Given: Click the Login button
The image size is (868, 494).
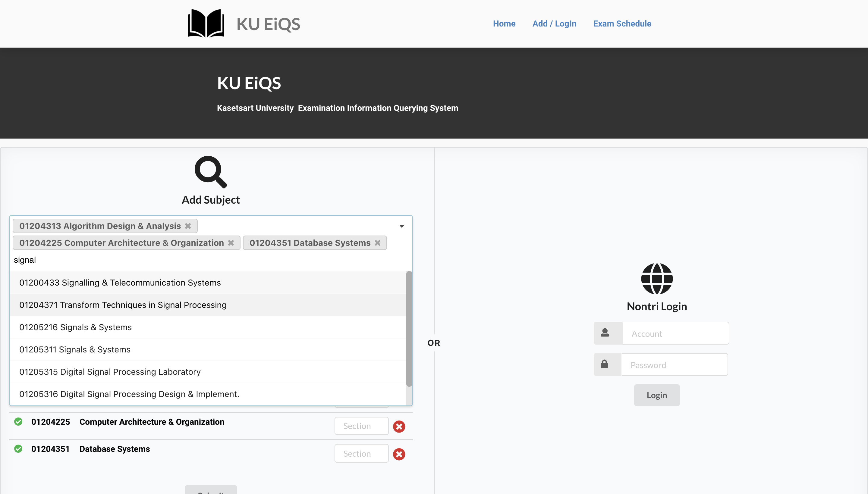Looking at the screenshot, I should pos(656,395).
